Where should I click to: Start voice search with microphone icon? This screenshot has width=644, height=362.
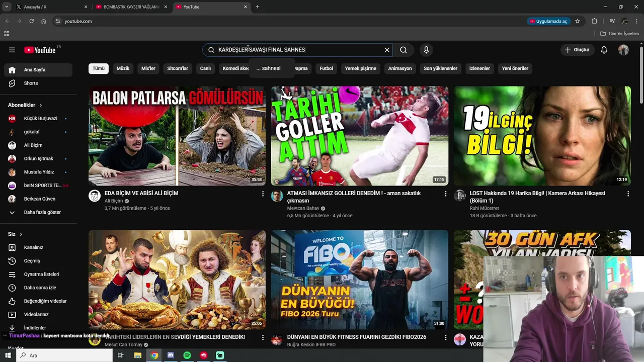pos(426,50)
